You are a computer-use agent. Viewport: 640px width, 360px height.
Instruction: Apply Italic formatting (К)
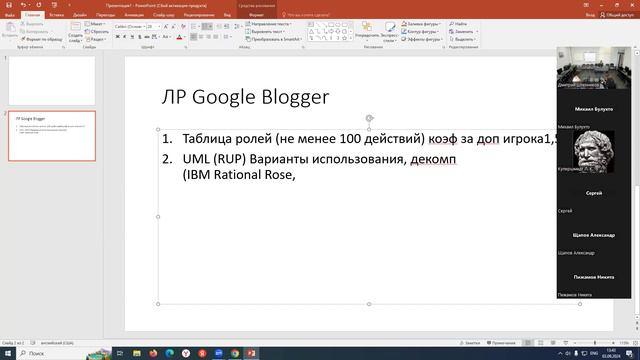pyautogui.click(x=125, y=37)
